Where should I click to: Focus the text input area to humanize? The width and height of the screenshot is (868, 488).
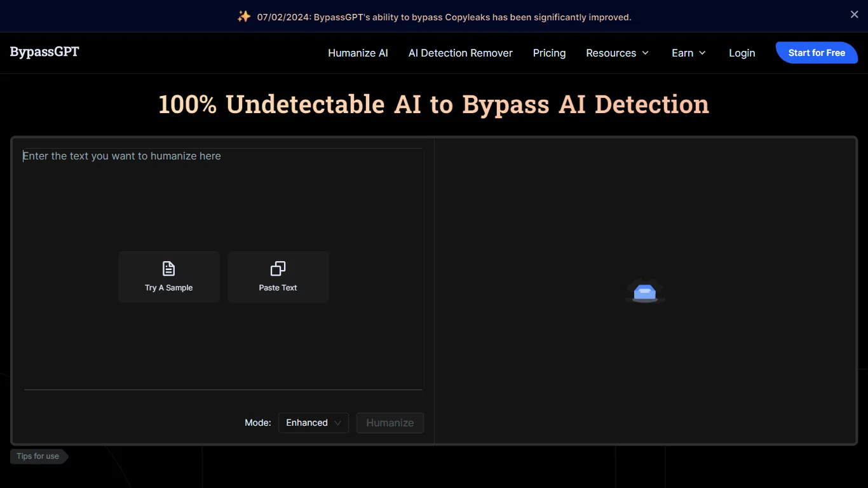(223, 269)
